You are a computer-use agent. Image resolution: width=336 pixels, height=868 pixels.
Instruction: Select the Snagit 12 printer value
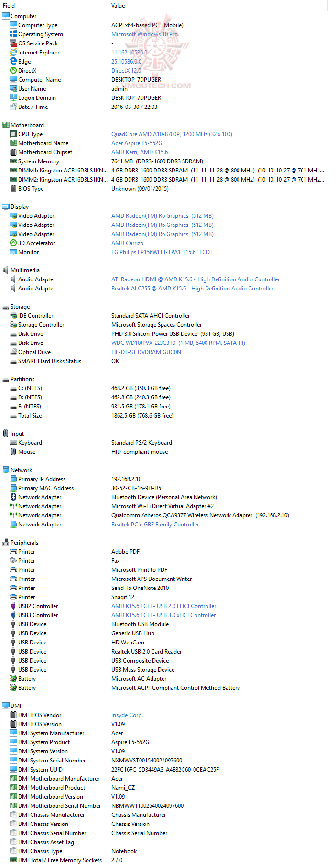[x=123, y=597]
